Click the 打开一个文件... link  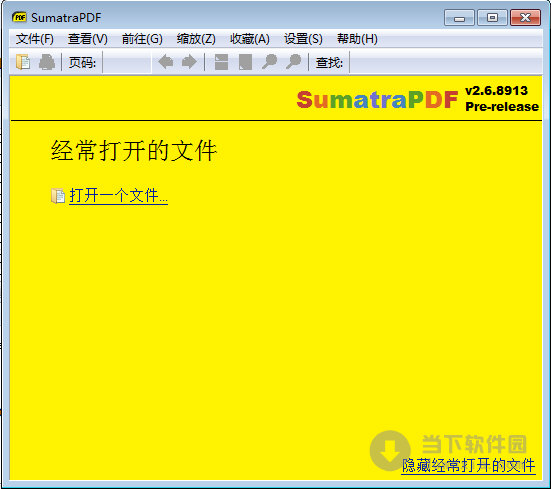(118, 196)
